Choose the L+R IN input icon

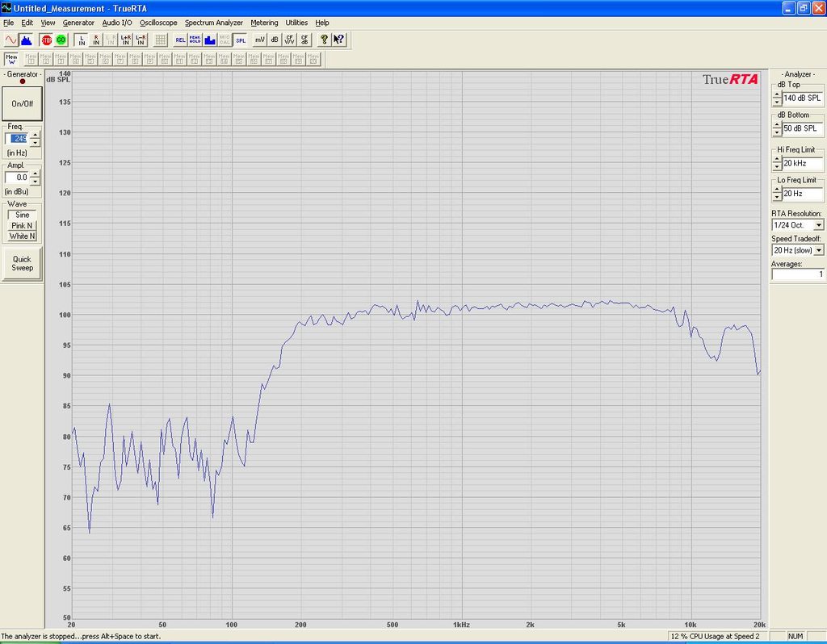[x=125, y=39]
